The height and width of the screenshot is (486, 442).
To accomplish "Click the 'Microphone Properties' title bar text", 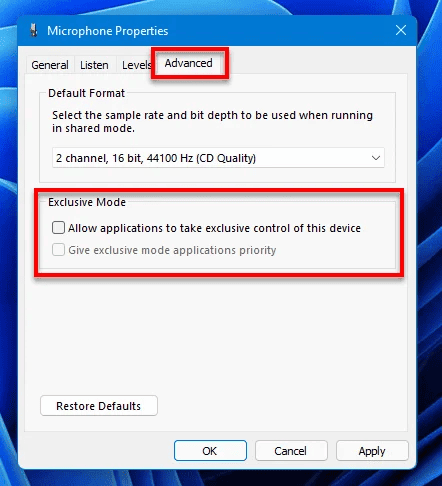I will point(108,31).
